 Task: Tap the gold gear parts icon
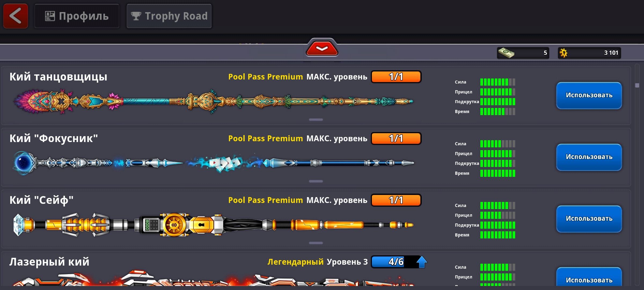(563, 53)
